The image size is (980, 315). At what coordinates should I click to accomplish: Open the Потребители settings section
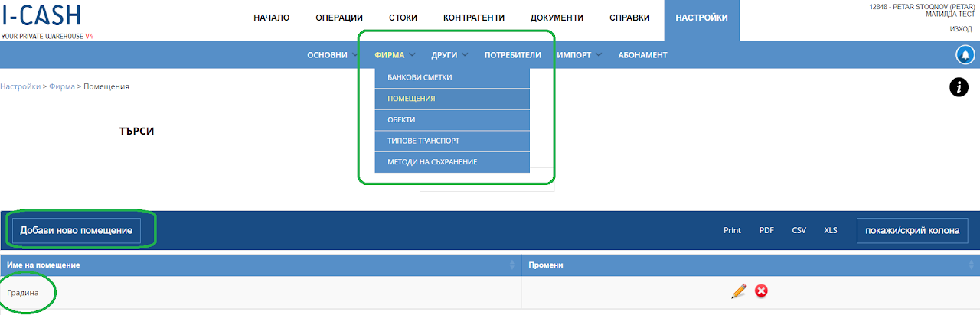(513, 55)
